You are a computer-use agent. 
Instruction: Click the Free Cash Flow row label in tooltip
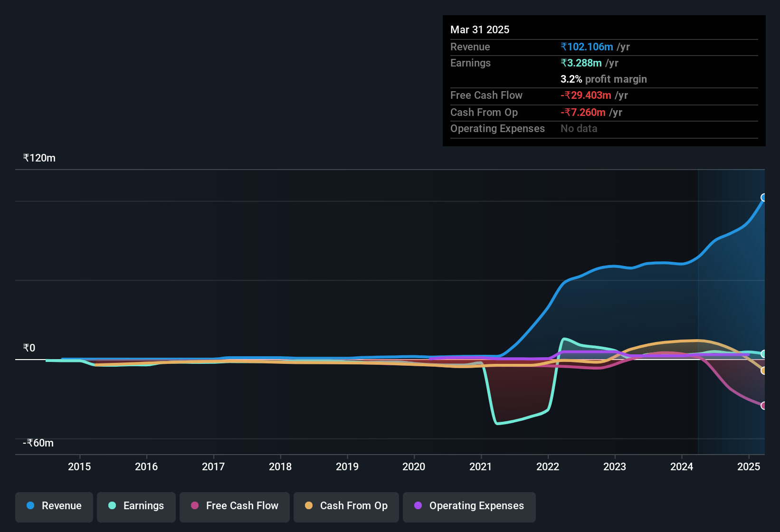tap(486, 95)
